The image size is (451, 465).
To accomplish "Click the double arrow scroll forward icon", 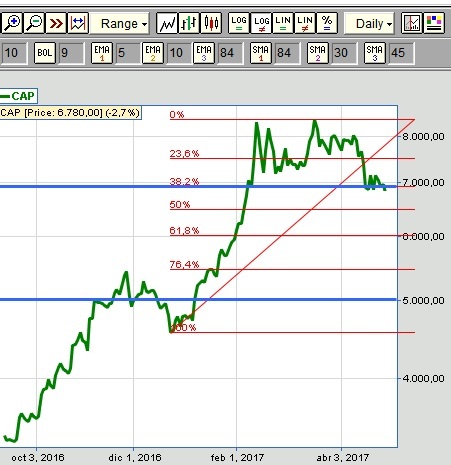I will coord(56,23).
